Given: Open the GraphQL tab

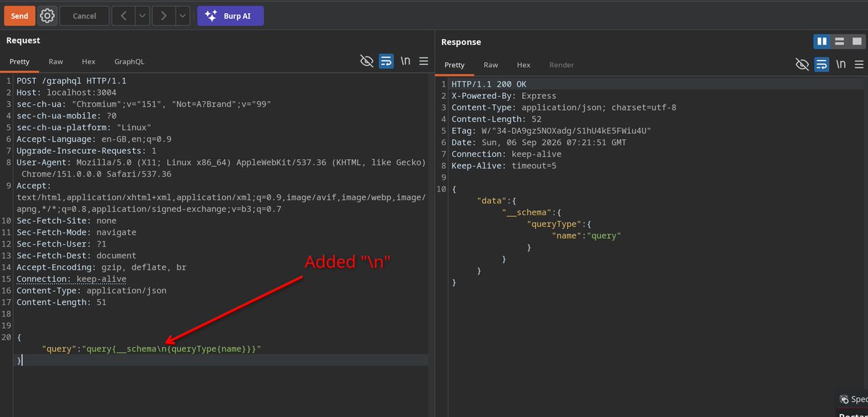Looking at the screenshot, I should (129, 62).
